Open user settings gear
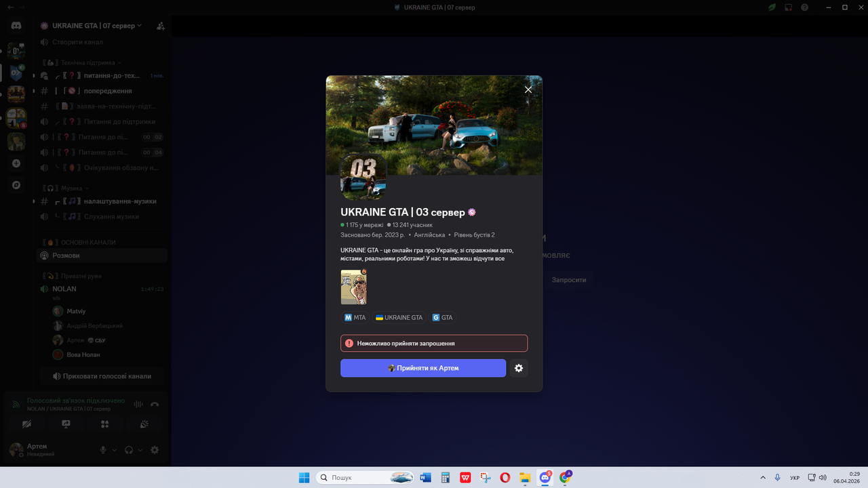The image size is (868, 488). pyautogui.click(x=155, y=450)
